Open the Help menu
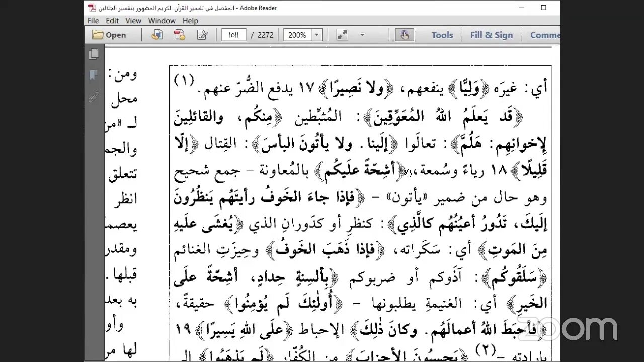This screenshot has width=644, height=362. click(x=190, y=21)
